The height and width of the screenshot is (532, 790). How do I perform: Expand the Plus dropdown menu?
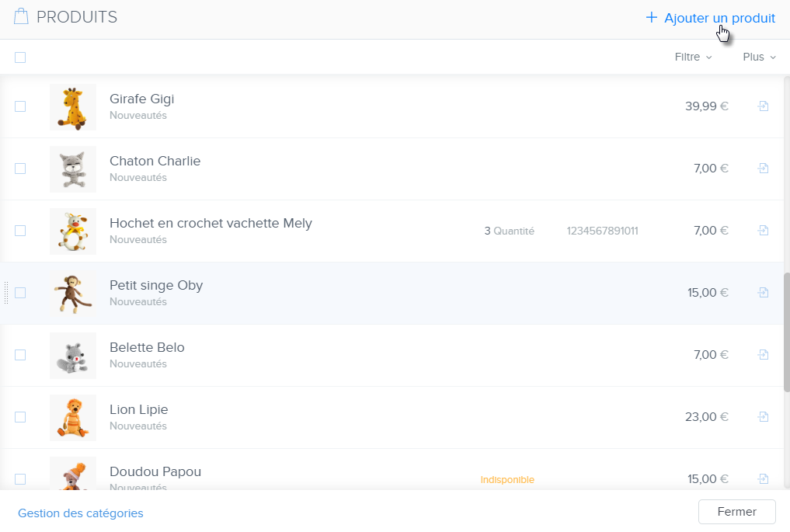(x=759, y=57)
